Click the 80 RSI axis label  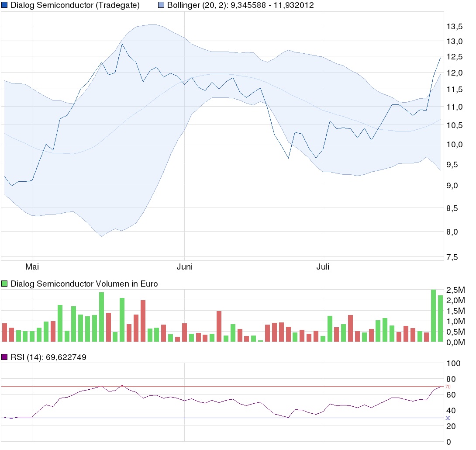[451, 379]
